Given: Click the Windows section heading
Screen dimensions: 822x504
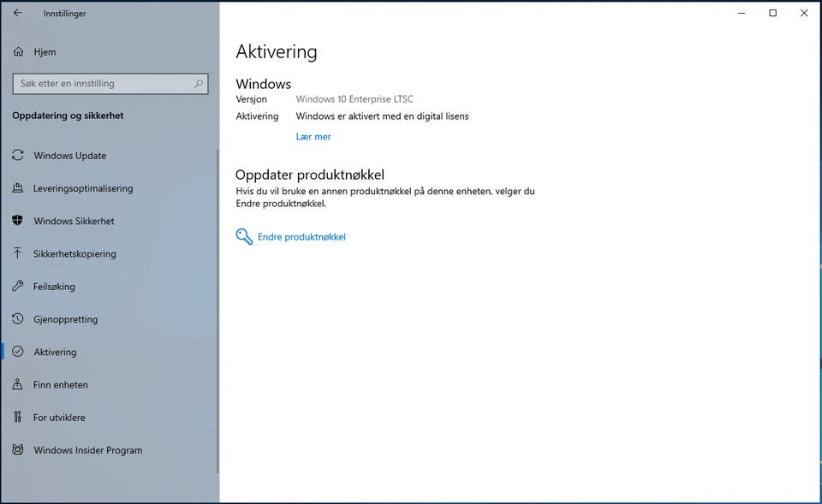Looking at the screenshot, I should click(x=263, y=84).
